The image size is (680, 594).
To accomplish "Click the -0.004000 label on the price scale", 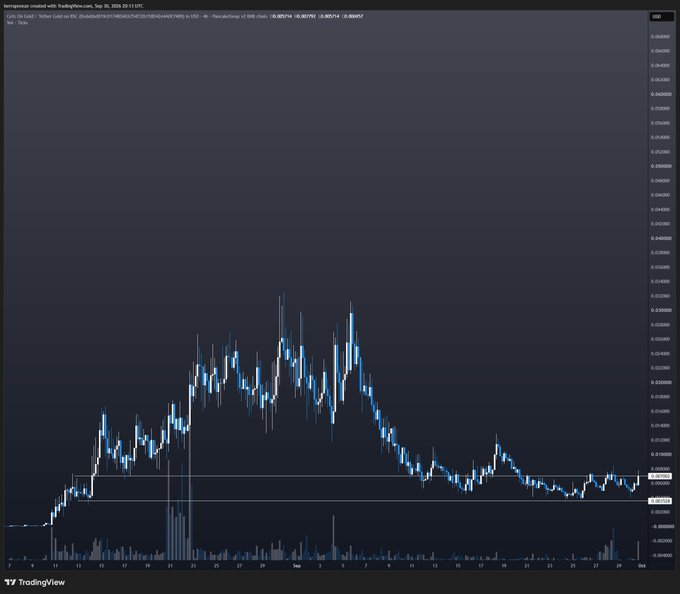I will pos(661,555).
